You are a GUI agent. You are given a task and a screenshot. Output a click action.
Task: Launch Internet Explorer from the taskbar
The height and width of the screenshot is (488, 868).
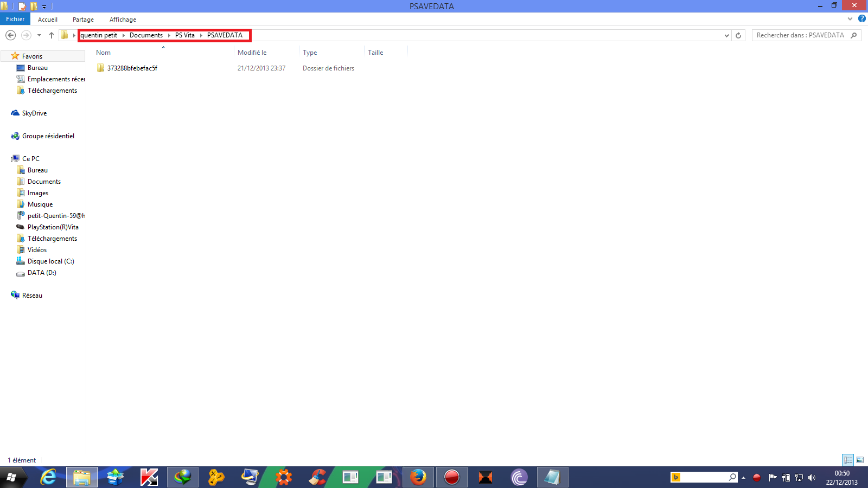click(x=48, y=477)
